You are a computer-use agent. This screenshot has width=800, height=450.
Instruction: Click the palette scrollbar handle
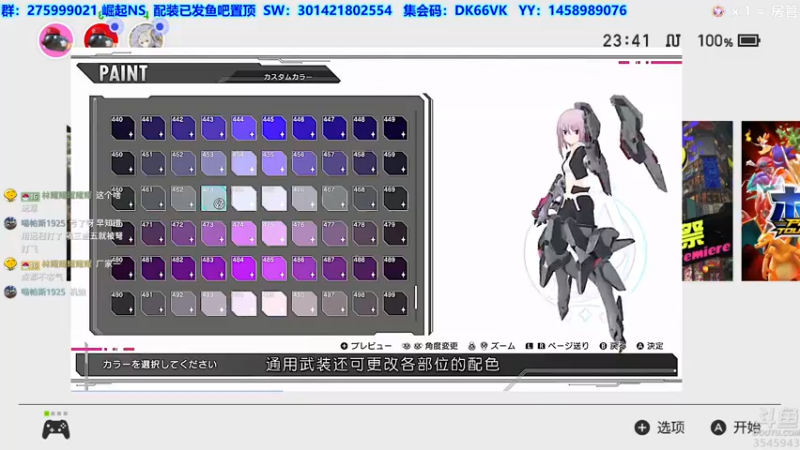click(416, 297)
